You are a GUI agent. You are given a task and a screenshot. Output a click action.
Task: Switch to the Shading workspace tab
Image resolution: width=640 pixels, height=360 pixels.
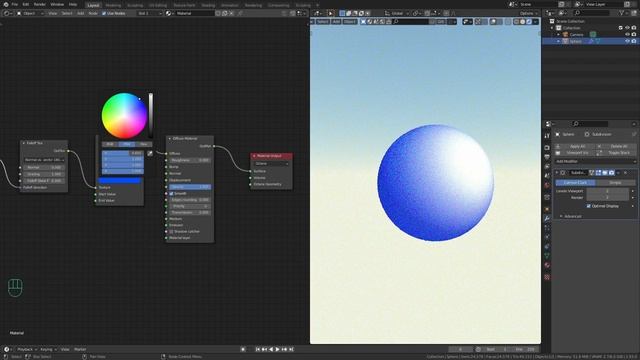(208, 5)
